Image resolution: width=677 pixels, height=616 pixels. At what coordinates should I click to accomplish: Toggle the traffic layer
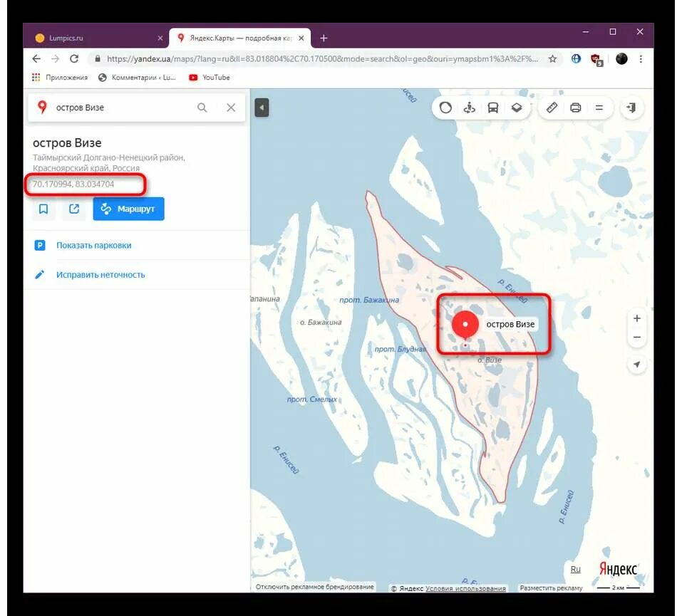[445, 108]
